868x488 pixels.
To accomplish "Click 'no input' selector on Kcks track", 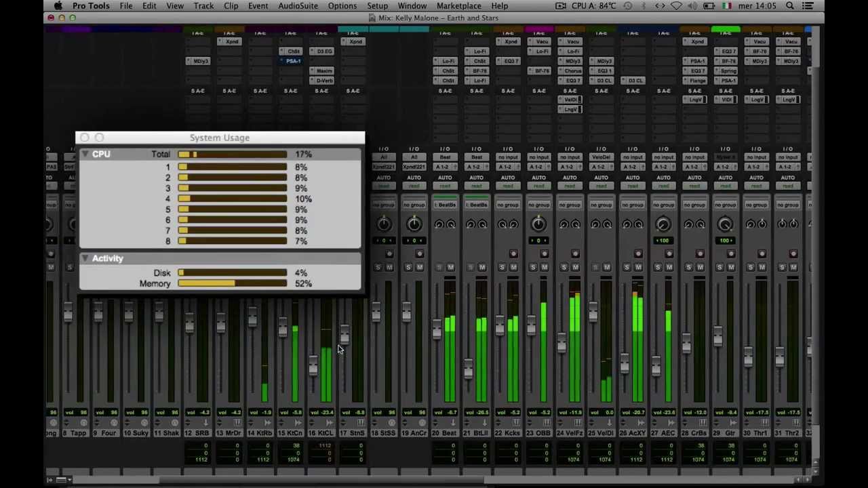I will tap(507, 157).
